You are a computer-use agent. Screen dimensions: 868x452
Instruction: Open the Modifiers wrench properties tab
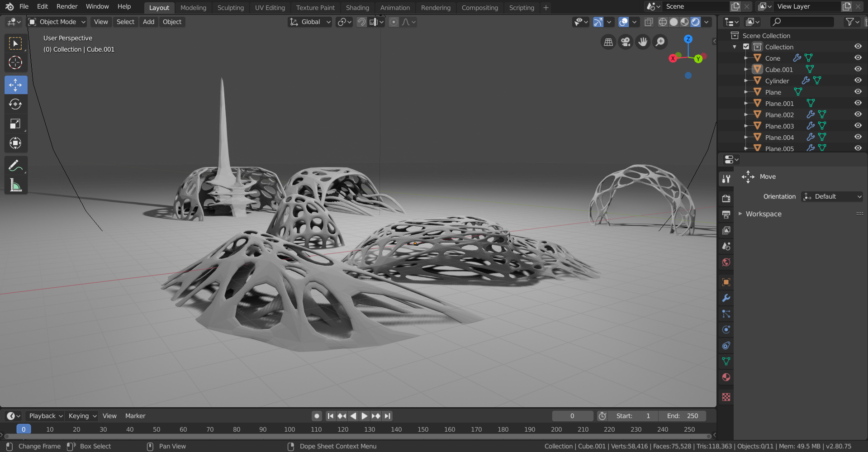click(x=726, y=298)
